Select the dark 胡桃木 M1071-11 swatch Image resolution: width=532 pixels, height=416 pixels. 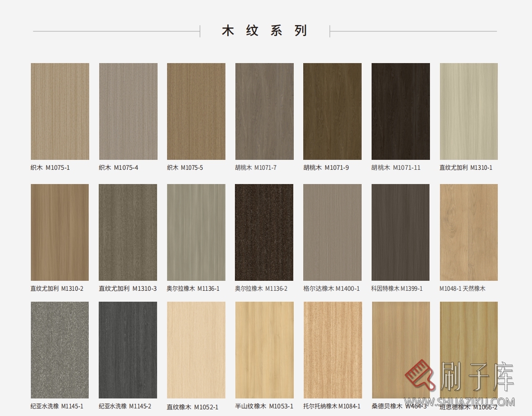pyautogui.click(x=401, y=111)
